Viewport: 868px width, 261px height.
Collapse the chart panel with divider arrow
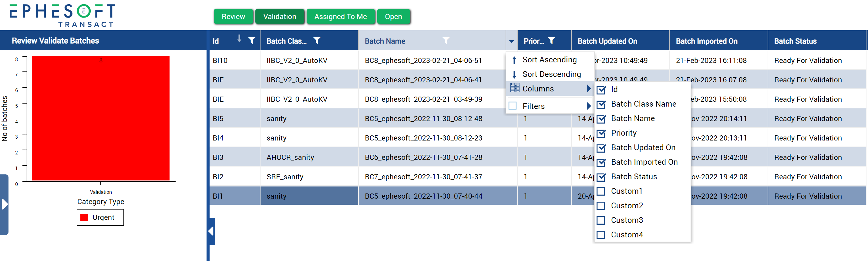click(x=211, y=231)
